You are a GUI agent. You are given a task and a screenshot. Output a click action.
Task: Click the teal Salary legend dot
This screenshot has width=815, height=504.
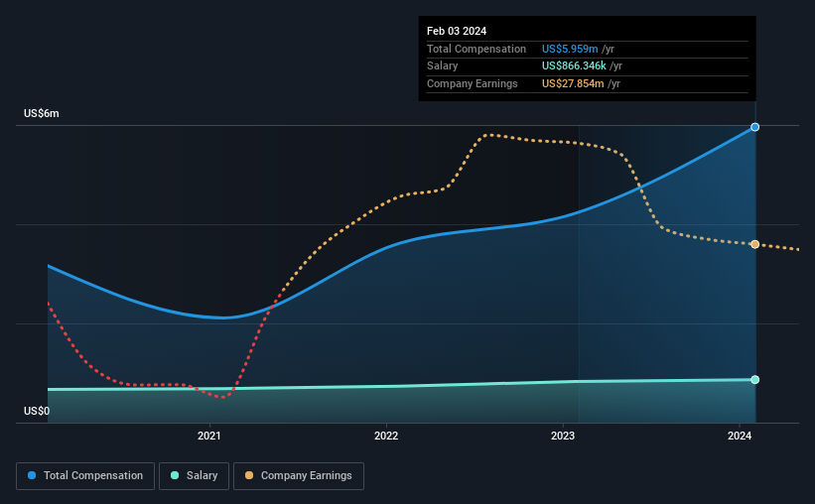(x=175, y=475)
